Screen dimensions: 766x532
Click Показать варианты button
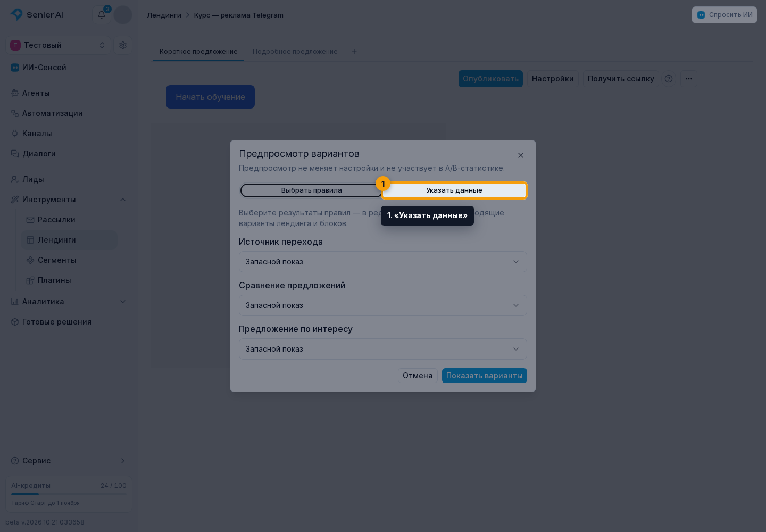pos(485,376)
